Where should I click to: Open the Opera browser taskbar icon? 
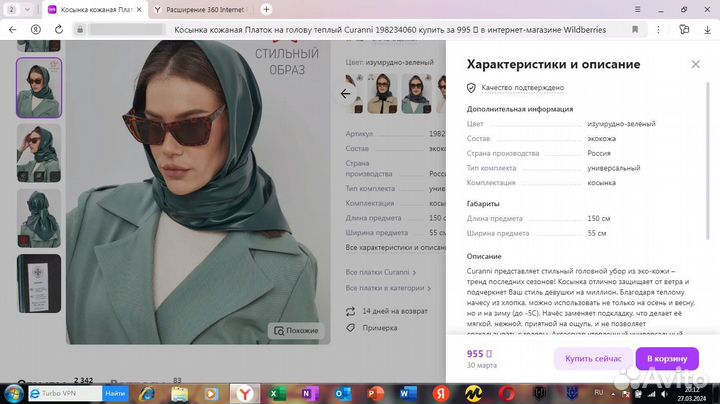click(507, 394)
